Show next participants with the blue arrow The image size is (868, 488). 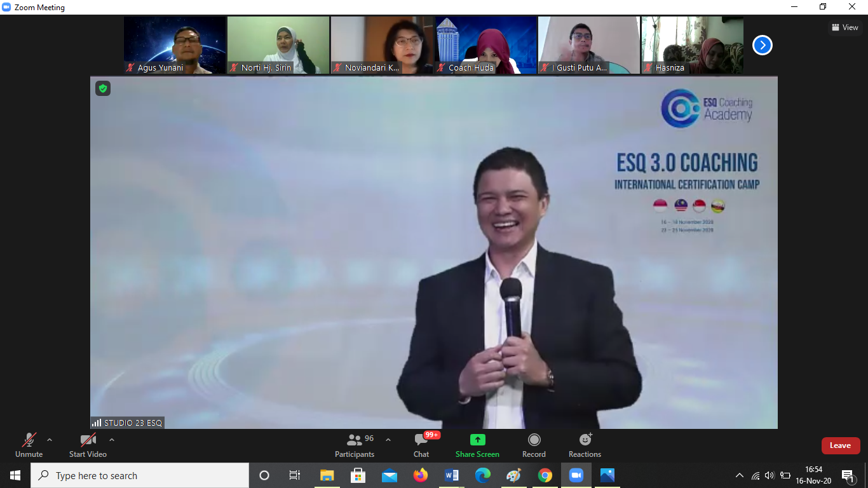(x=762, y=45)
